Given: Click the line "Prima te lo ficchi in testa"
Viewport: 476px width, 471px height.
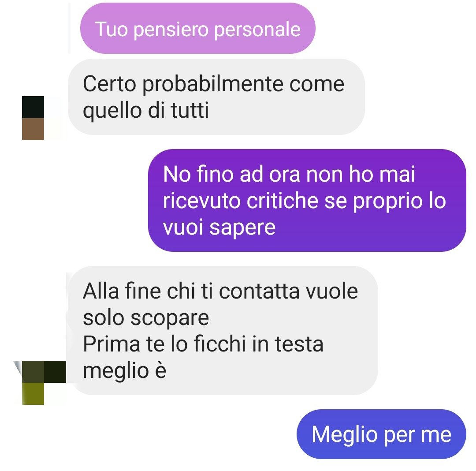Looking at the screenshot, I should click(x=203, y=344).
